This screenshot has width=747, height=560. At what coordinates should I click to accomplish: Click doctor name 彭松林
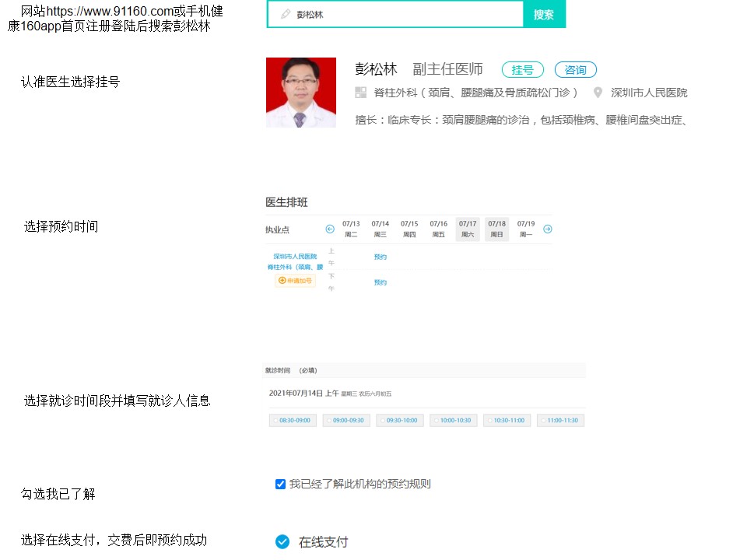(376, 69)
